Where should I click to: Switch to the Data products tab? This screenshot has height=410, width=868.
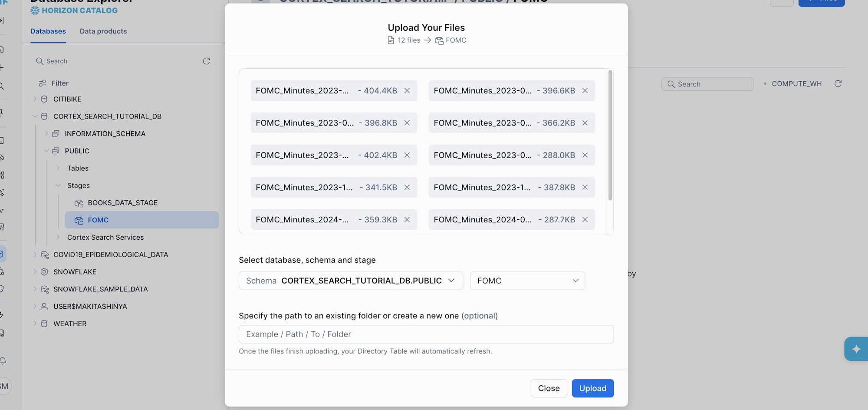pyautogui.click(x=103, y=31)
